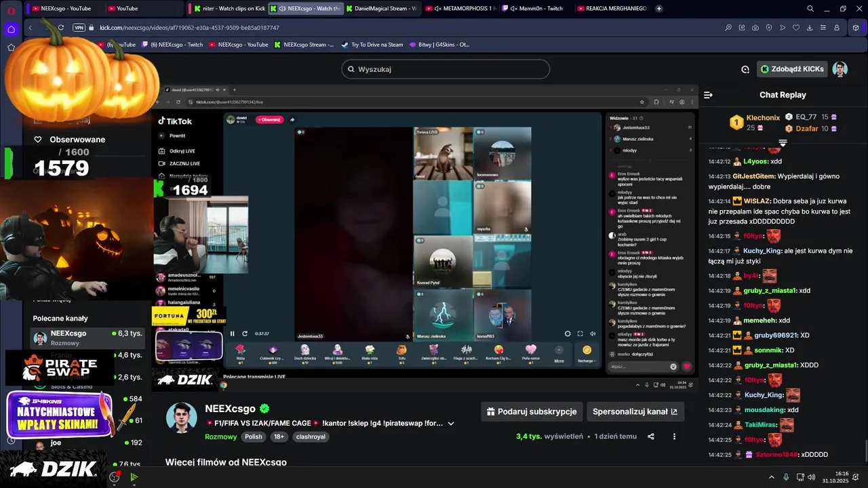Image resolution: width=868 pixels, height=488 pixels.
Task: Open Klechonix top gifter entry
Action: pos(755,122)
